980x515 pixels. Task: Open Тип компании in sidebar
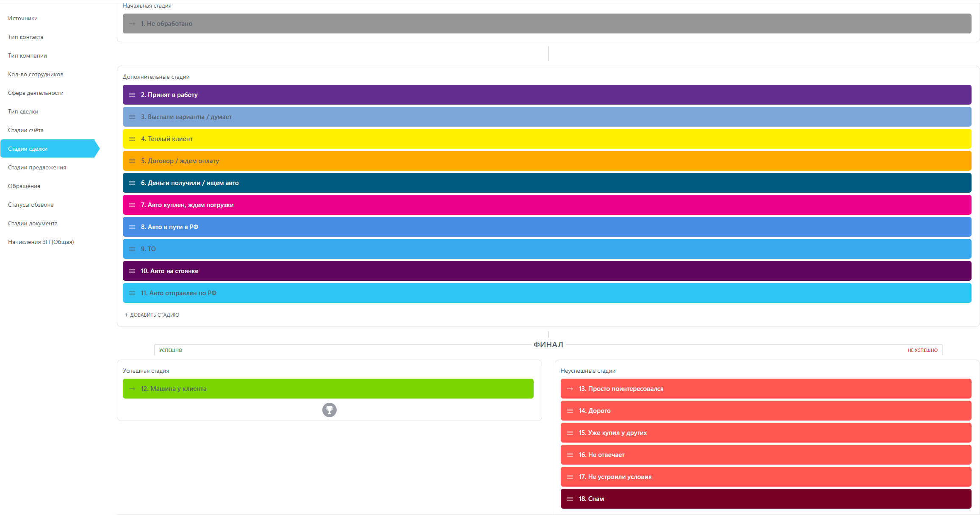[28, 56]
